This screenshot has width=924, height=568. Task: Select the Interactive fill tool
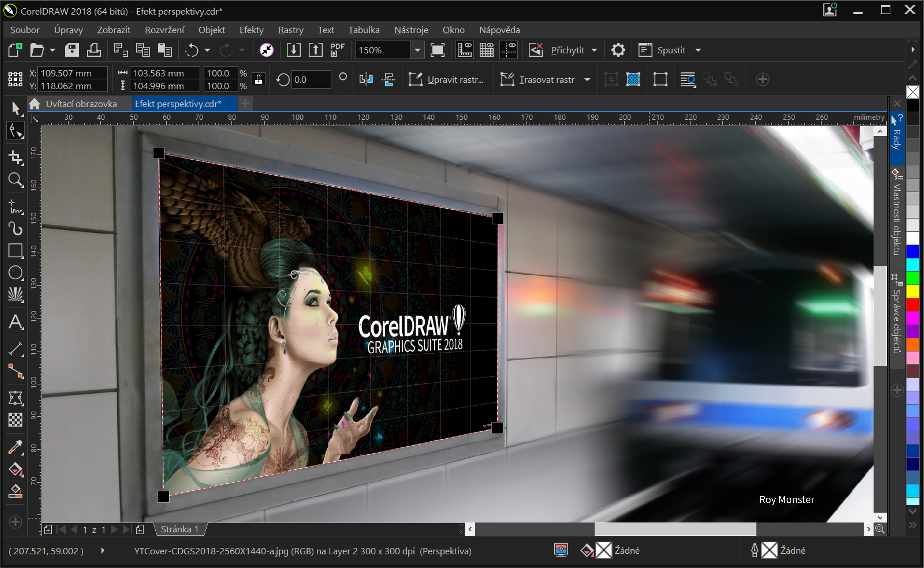click(15, 469)
